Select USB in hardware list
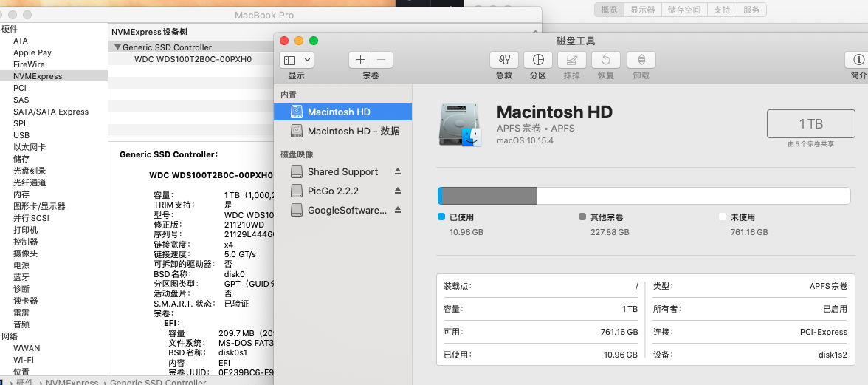Screen dimensions: 868x385 [21, 135]
